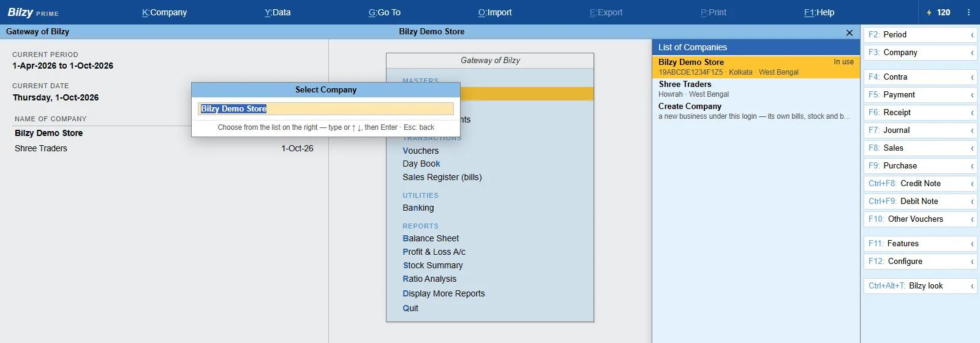The height and width of the screenshot is (343, 980).
Task: Open Vouchers in Gateway menu
Action: pyautogui.click(x=421, y=151)
